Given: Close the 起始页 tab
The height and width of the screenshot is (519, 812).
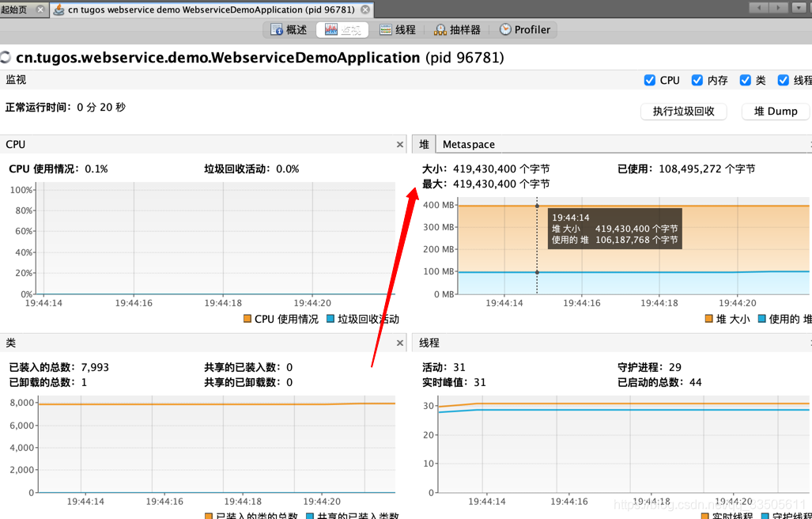Looking at the screenshot, I should click(40, 9).
